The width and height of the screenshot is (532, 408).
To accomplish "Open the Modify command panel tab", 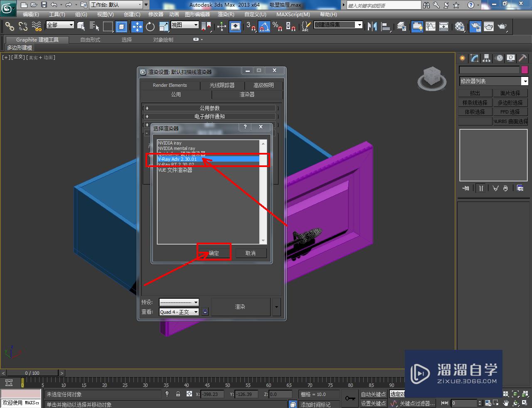I will (x=475, y=58).
